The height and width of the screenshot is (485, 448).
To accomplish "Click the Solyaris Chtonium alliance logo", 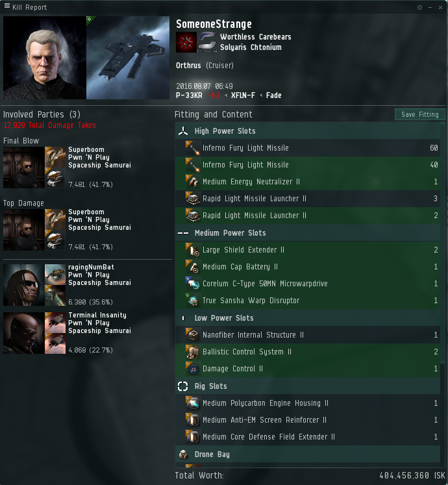I will click(x=207, y=42).
